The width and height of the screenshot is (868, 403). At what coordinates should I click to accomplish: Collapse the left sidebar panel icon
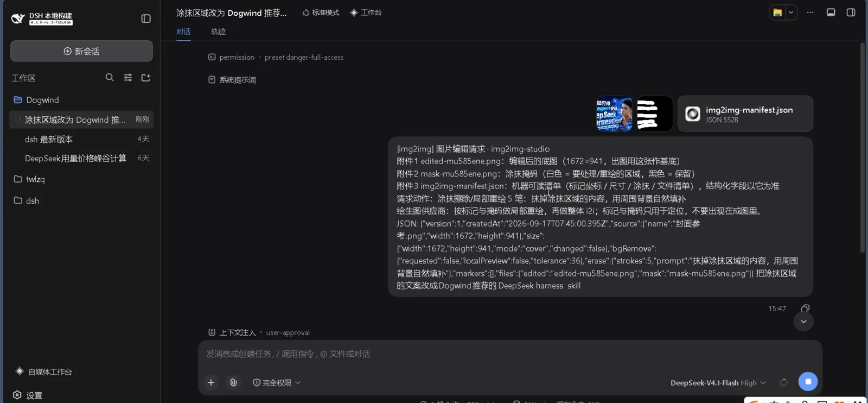tap(146, 18)
